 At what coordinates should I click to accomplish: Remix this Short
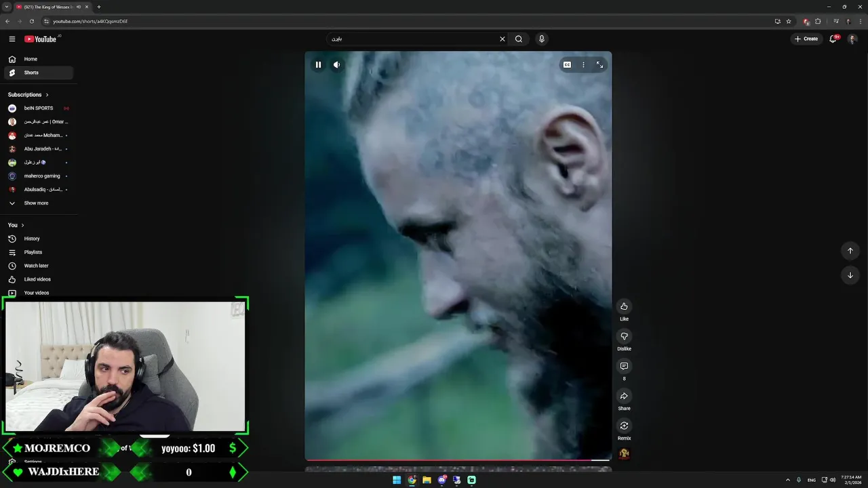[x=624, y=426]
